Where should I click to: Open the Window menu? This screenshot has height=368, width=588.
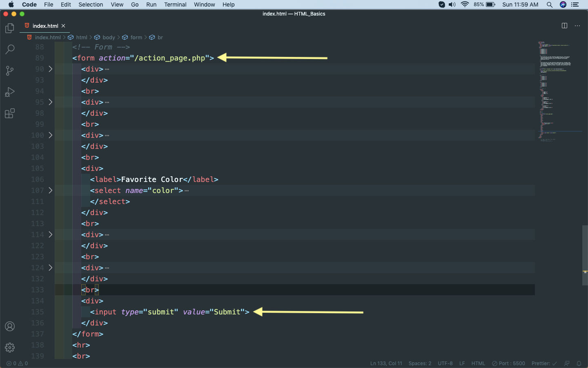tap(204, 4)
